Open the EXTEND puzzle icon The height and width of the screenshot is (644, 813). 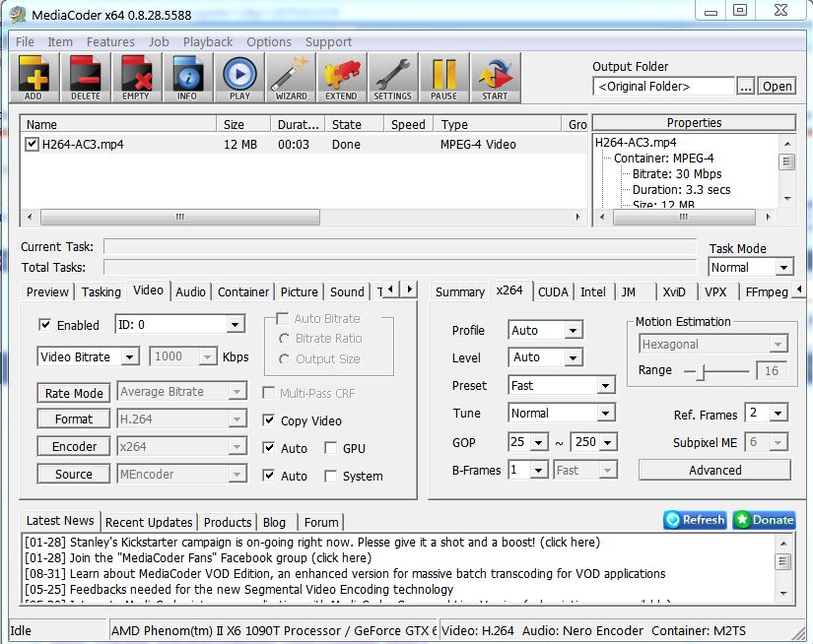coord(341,78)
